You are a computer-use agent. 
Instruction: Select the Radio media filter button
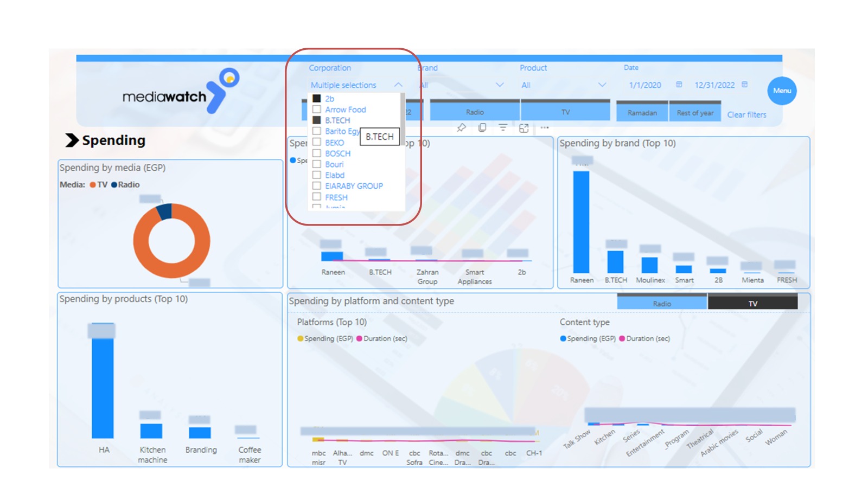click(x=475, y=111)
